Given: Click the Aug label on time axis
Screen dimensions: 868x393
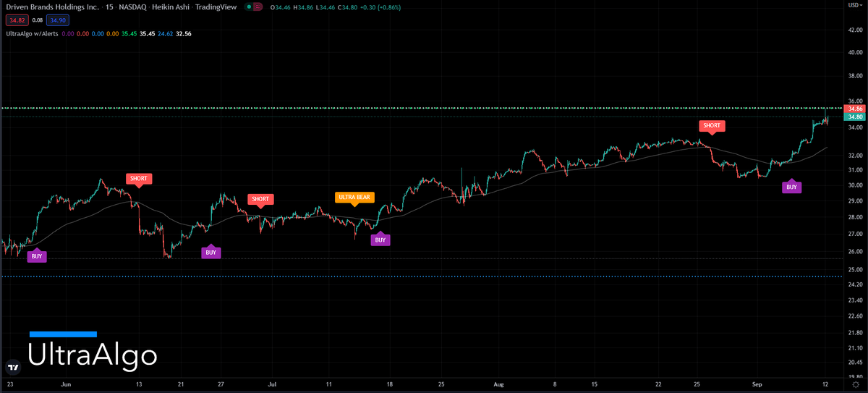Looking at the screenshot, I should click(x=500, y=384).
